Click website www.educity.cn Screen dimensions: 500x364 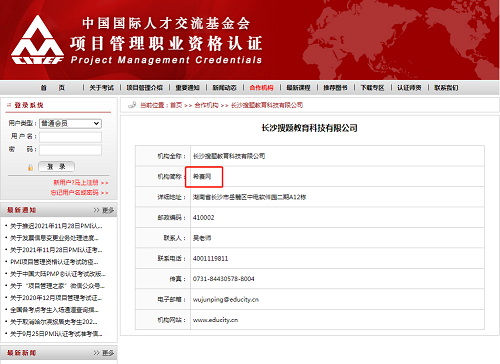click(215, 320)
